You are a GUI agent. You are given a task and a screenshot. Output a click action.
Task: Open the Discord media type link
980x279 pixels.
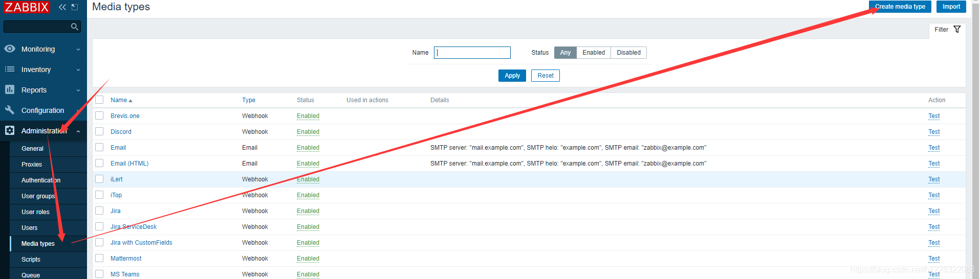click(x=121, y=132)
